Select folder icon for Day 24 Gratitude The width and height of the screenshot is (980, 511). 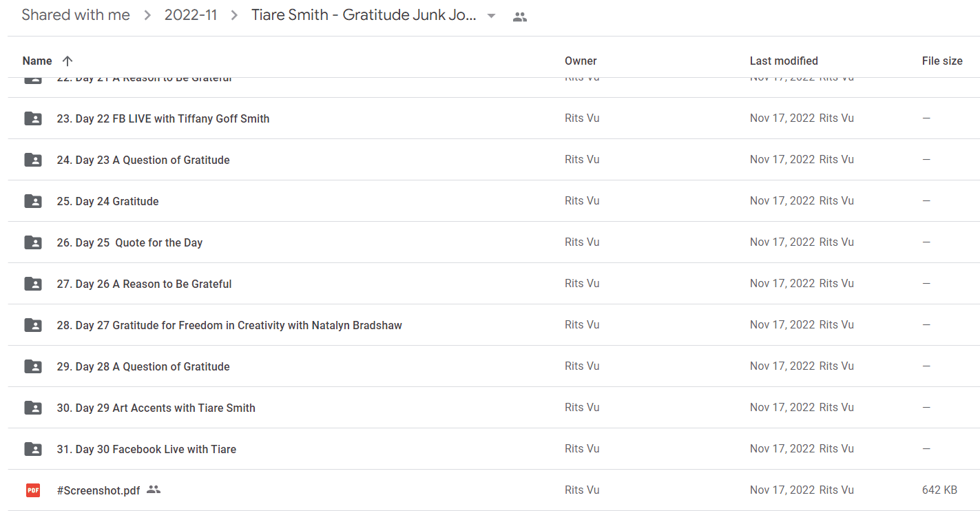point(33,201)
